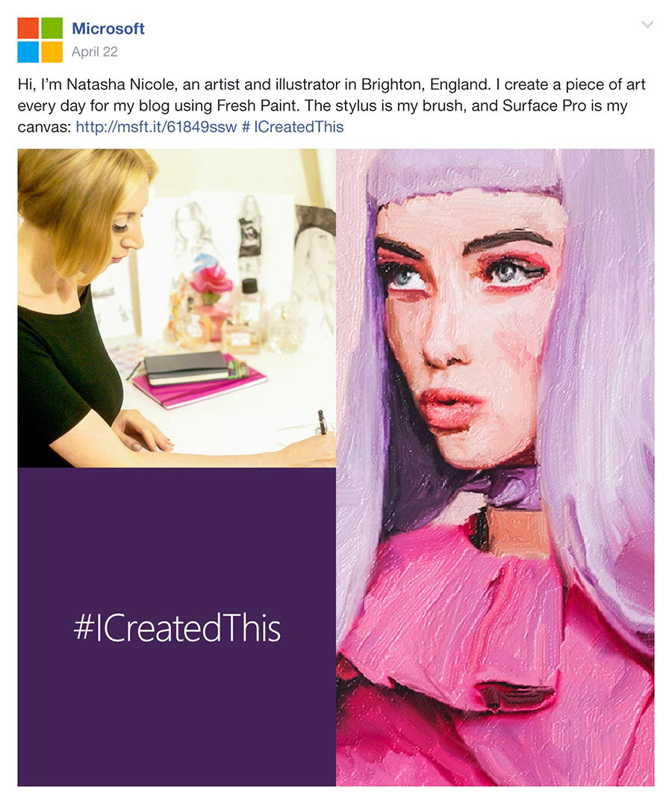672x804 pixels.
Task: Click the purple #ICreatedThis banner tile
Action: click(x=177, y=627)
